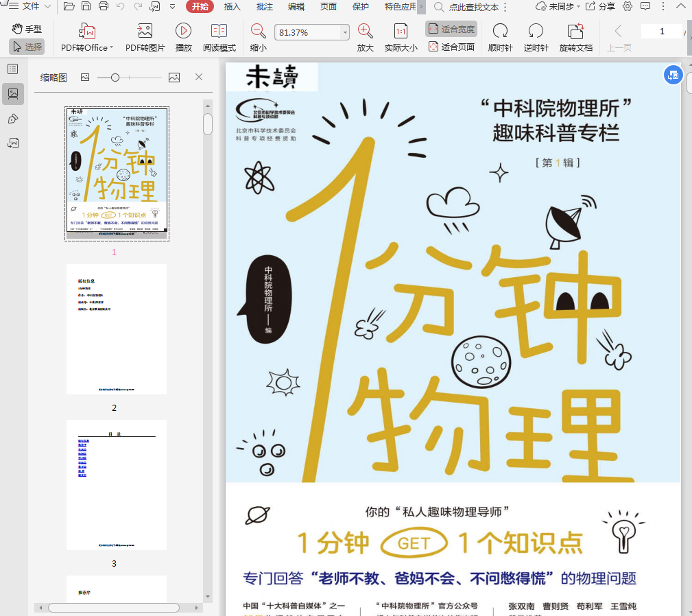Viewport: 692px width, 616px height.
Task: Set view to 实际大小 actual size
Action: click(401, 38)
